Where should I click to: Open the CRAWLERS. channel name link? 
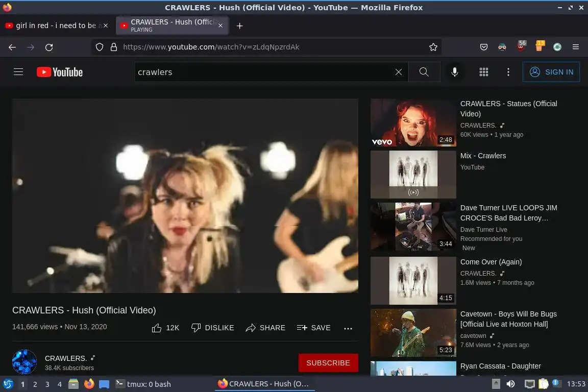point(66,358)
